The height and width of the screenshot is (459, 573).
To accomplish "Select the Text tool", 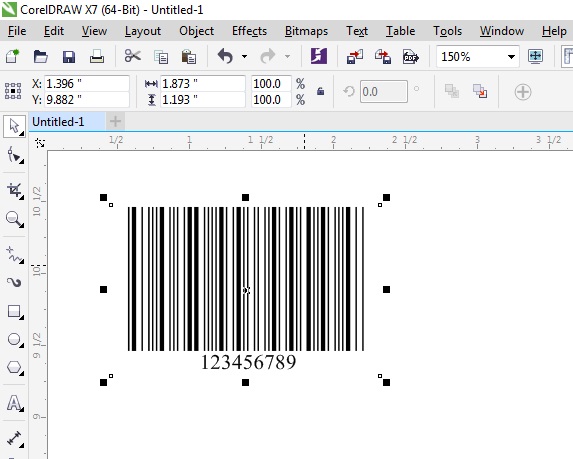I will (x=15, y=403).
